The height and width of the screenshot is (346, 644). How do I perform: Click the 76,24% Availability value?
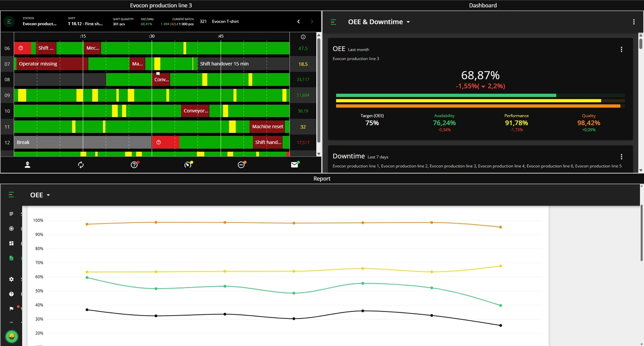click(444, 123)
